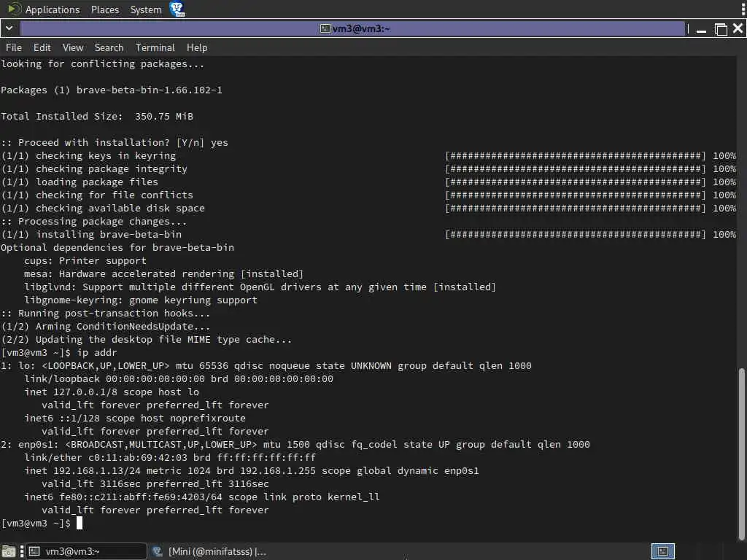
Task: Click 'Running post-transaction hooks...' line
Action: click(x=105, y=314)
